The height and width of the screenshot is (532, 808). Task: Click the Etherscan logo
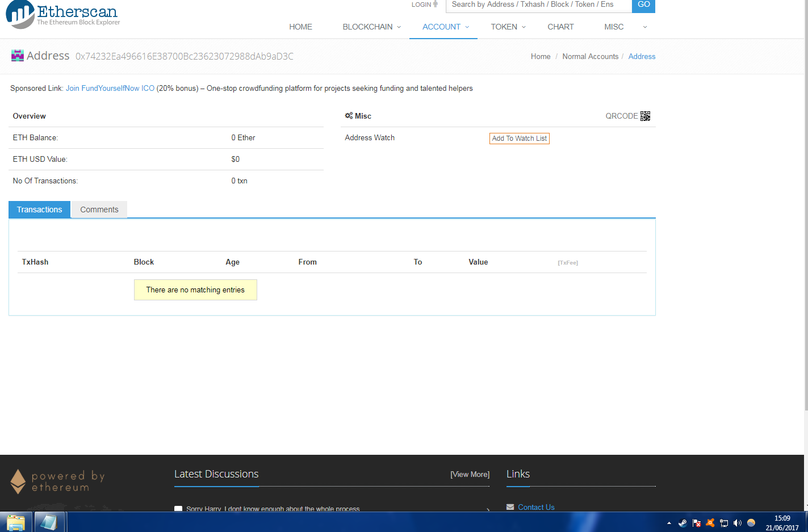click(x=62, y=15)
